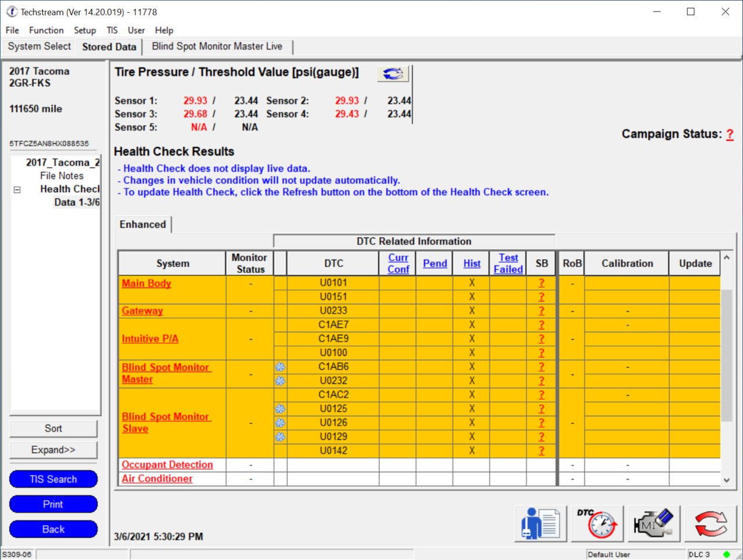Select the 2017_Tacoma_2 tree item
Viewport: 743px width, 560px height.
[63, 163]
